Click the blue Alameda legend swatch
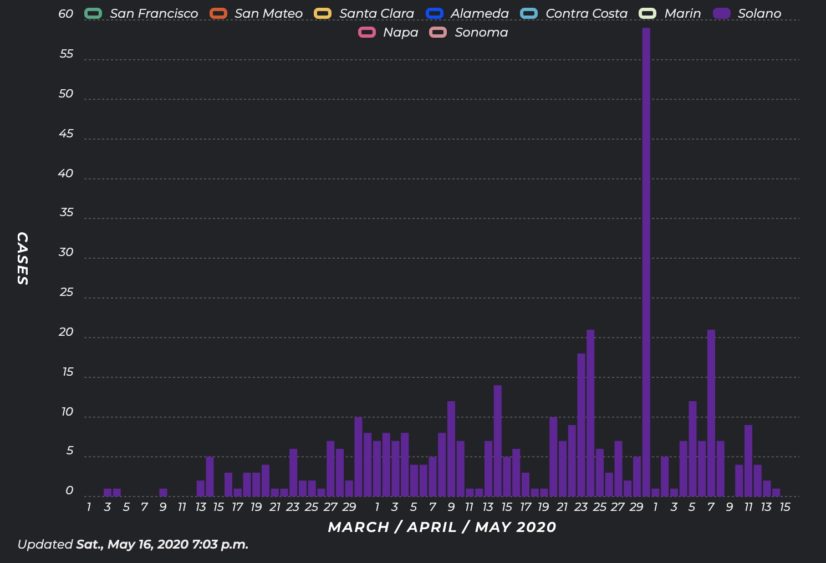 pyautogui.click(x=435, y=13)
